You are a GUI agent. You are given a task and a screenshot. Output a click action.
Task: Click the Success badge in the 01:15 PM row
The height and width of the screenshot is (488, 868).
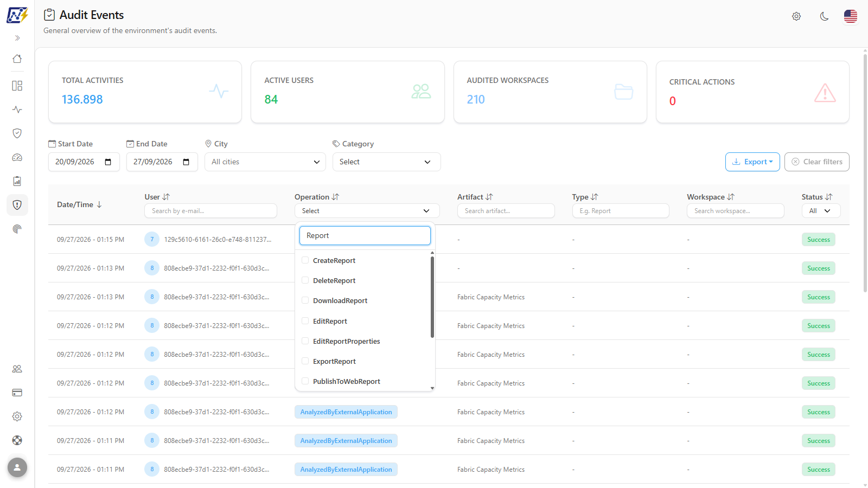[x=819, y=240]
